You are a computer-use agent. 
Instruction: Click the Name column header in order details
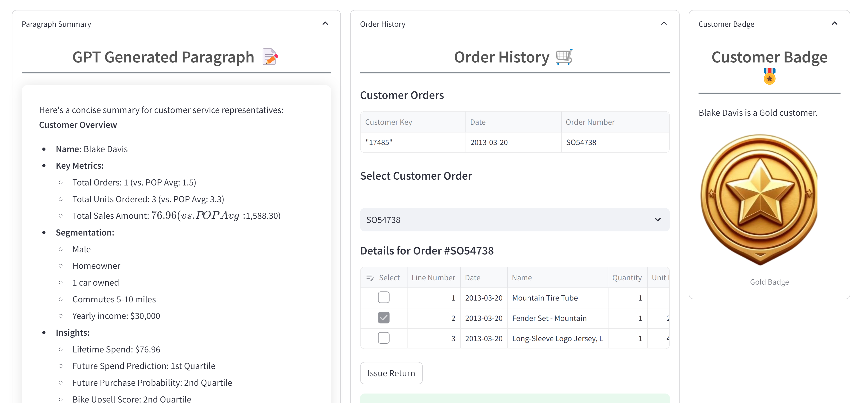(x=522, y=278)
